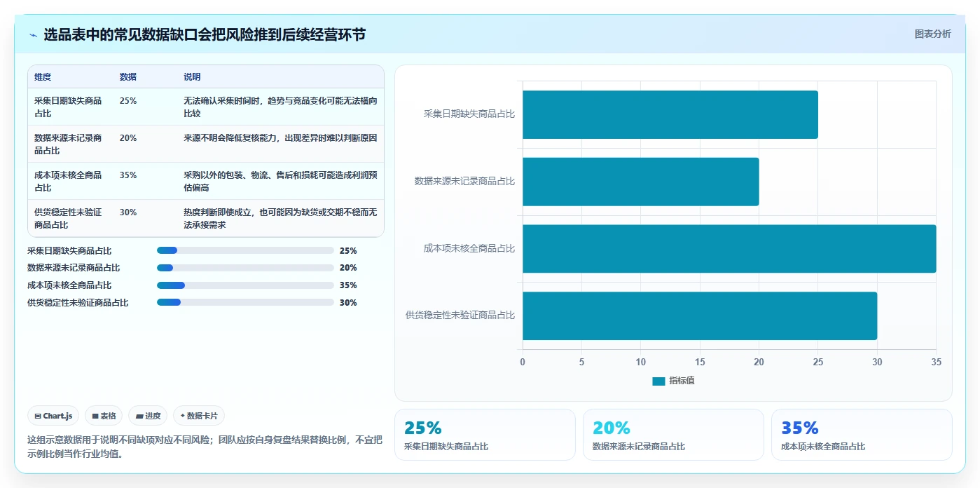
Task: Click the 说明 table column header
Action: (192, 77)
